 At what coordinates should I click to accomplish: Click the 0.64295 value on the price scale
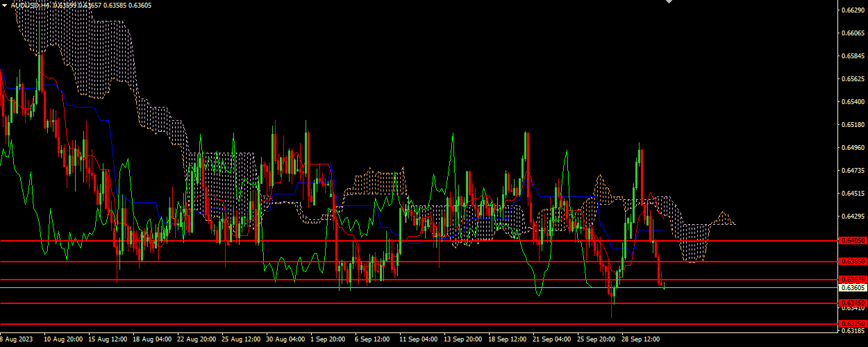click(852, 217)
